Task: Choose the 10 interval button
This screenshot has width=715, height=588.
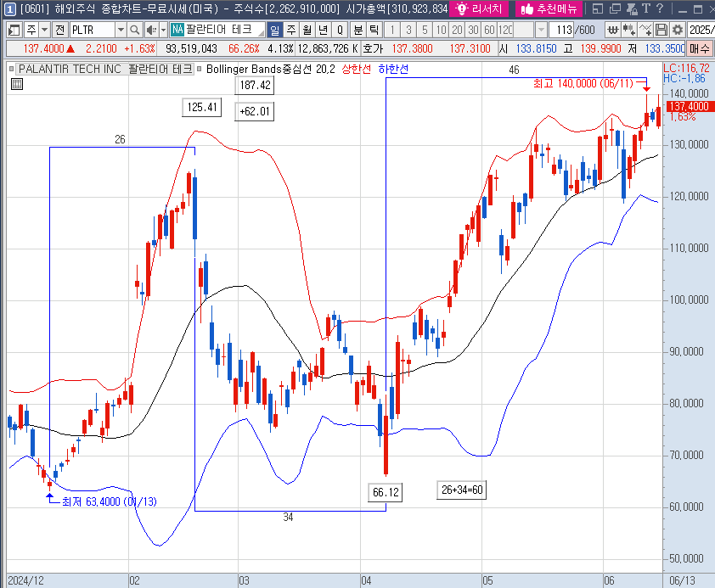Action: coord(441,31)
